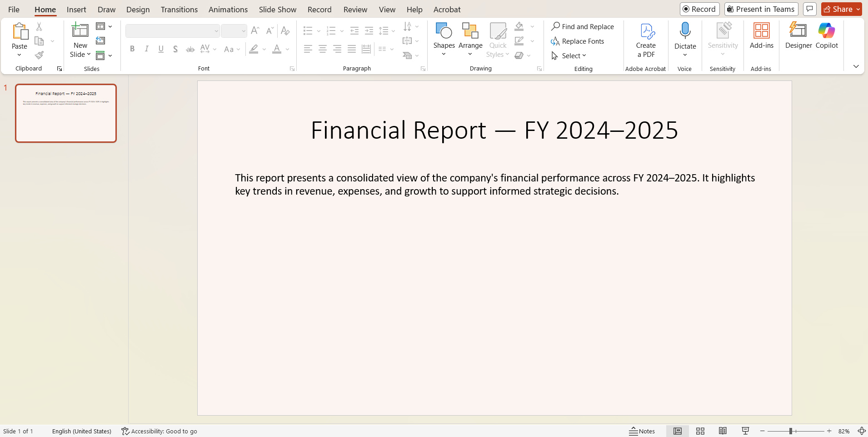Image resolution: width=868 pixels, height=437 pixels.
Task: Open the Shapes gallery
Action: [x=444, y=40]
